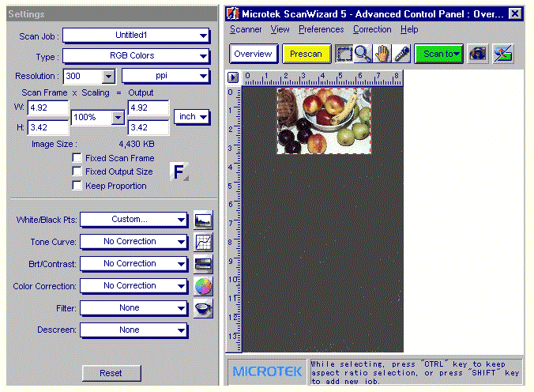Open the ppi resolution unit dropdown
The height and width of the screenshot is (392, 534).
pos(166,76)
